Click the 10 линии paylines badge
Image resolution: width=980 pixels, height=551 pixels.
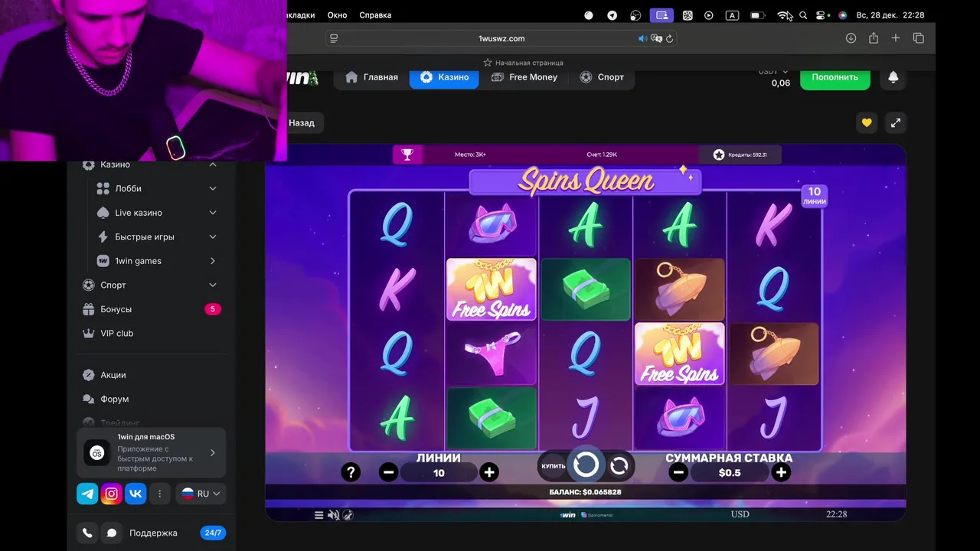coord(814,196)
